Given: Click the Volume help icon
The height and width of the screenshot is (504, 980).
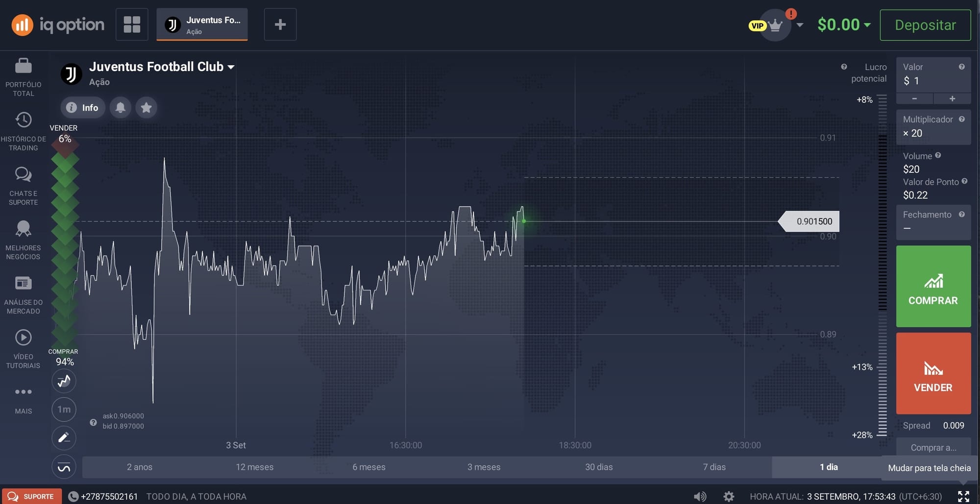Looking at the screenshot, I should [938, 155].
